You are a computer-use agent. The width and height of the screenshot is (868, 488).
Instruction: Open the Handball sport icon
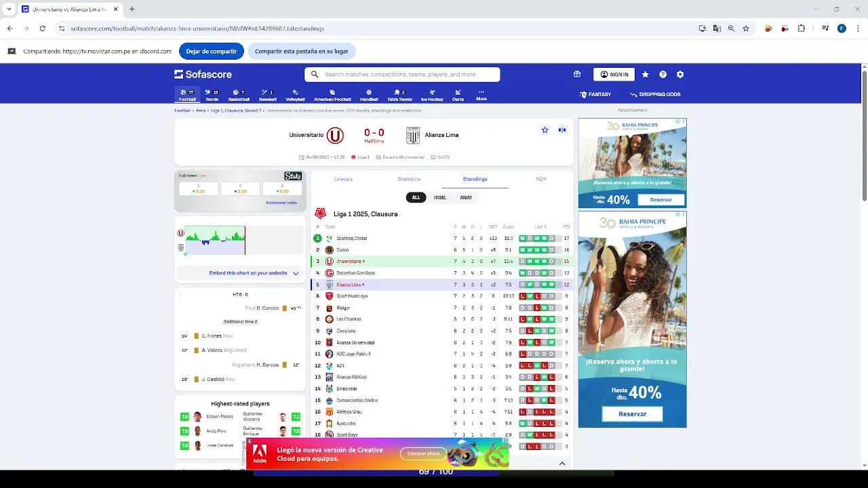coord(369,95)
